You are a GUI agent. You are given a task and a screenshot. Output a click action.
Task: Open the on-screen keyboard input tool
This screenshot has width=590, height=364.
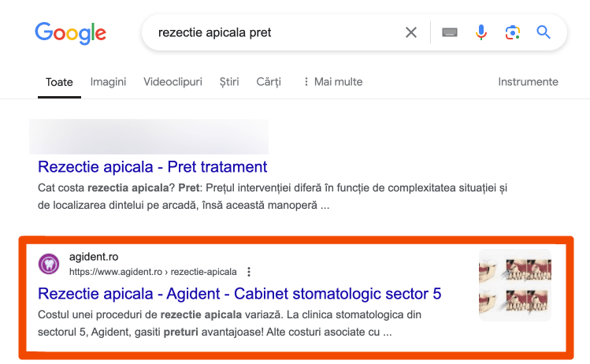pos(449,32)
